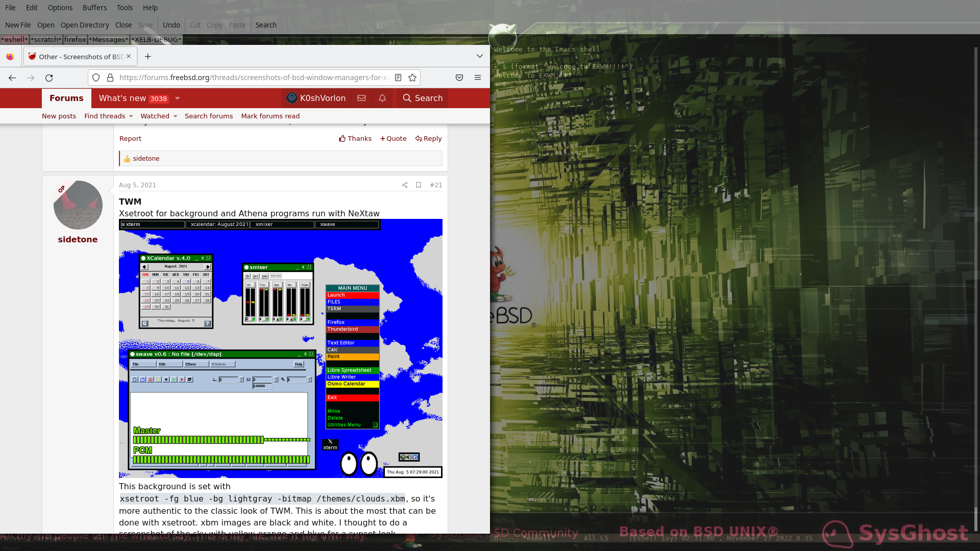Switch to the *eshell* buffer tab
This screenshot has width=980, height=551.
tap(14, 40)
